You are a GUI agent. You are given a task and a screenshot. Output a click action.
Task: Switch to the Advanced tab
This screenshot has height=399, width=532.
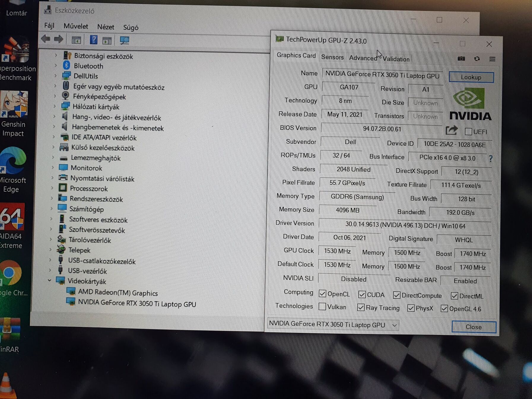[363, 58]
